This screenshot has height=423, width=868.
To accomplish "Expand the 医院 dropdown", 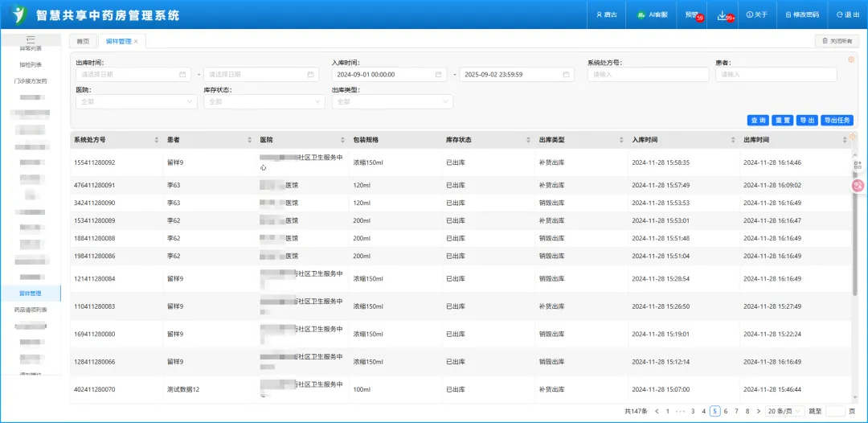I will click(136, 102).
